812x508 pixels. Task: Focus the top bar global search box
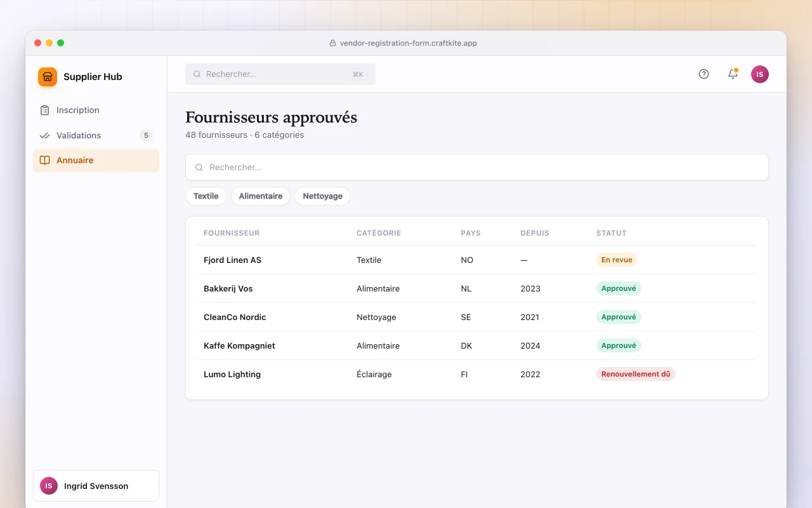(280, 74)
